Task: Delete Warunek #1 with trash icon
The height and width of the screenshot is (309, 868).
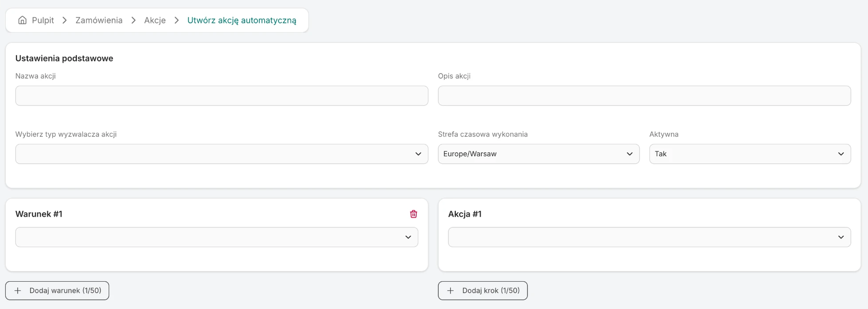Action: (413, 214)
